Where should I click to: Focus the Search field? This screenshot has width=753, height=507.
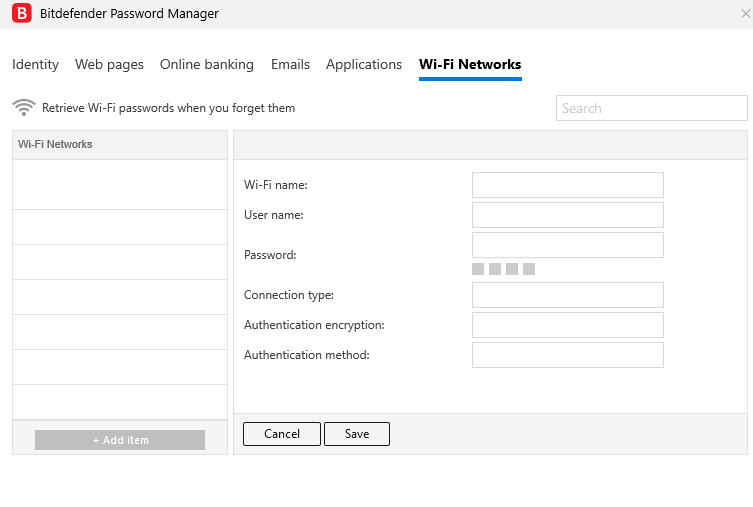tap(651, 108)
